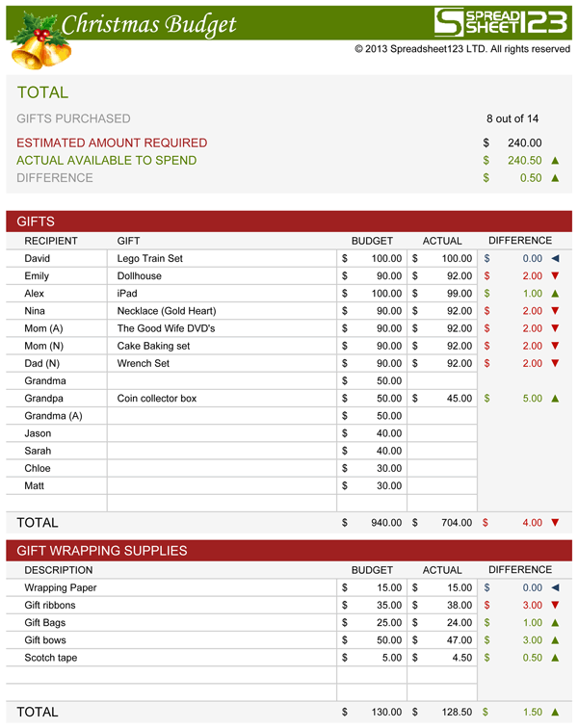Select Scotch tape actual amount 4.50
This screenshot has height=728, width=578.
click(442, 658)
